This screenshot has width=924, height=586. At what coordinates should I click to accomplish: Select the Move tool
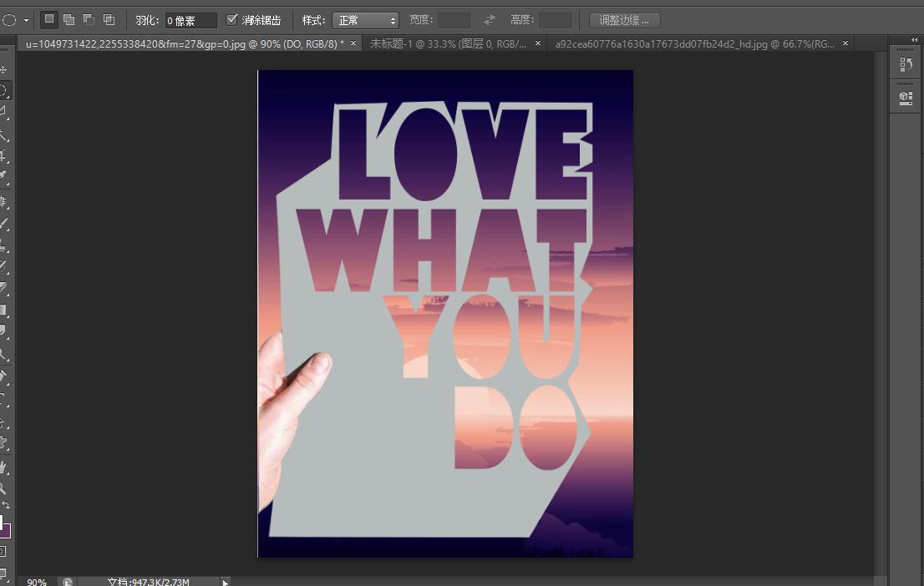[3, 69]
